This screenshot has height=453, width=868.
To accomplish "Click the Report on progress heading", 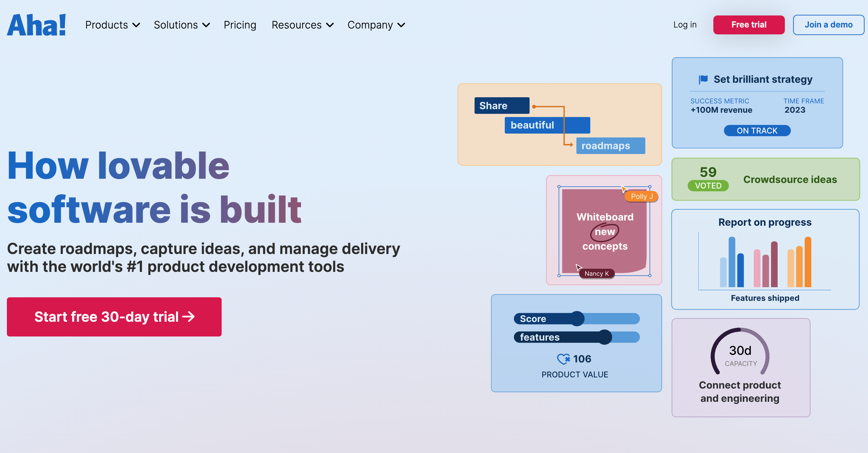I will tap(765, 222).
